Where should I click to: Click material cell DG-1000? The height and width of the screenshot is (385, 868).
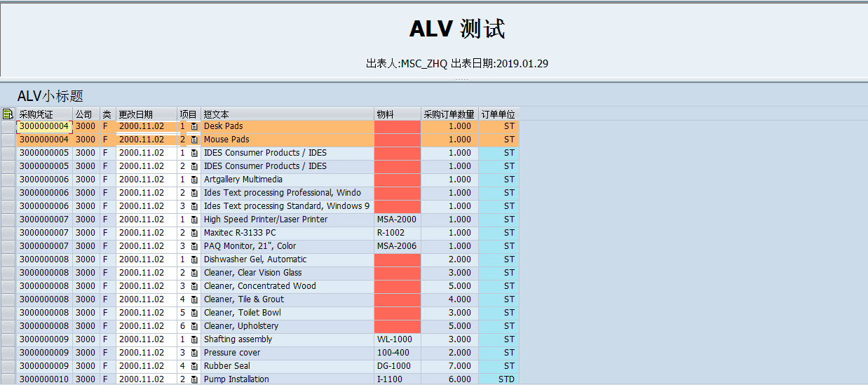tap(398, 366)
